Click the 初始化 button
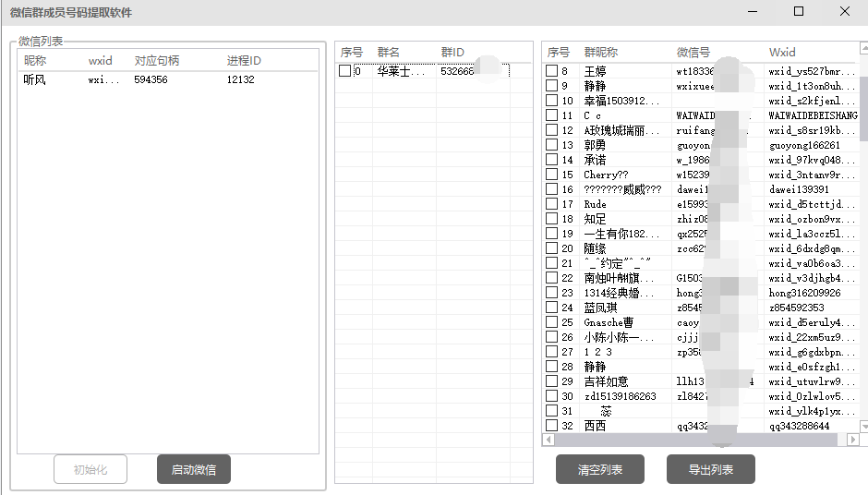The width and height of the screenshot is (868, 495). tap(90, 469)
